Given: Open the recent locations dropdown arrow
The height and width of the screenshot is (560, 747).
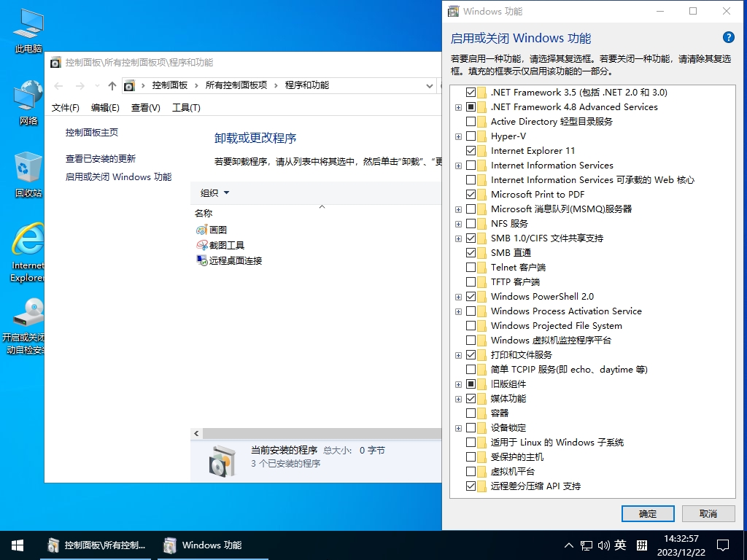Looking at the screenshot, I should 97,86.
